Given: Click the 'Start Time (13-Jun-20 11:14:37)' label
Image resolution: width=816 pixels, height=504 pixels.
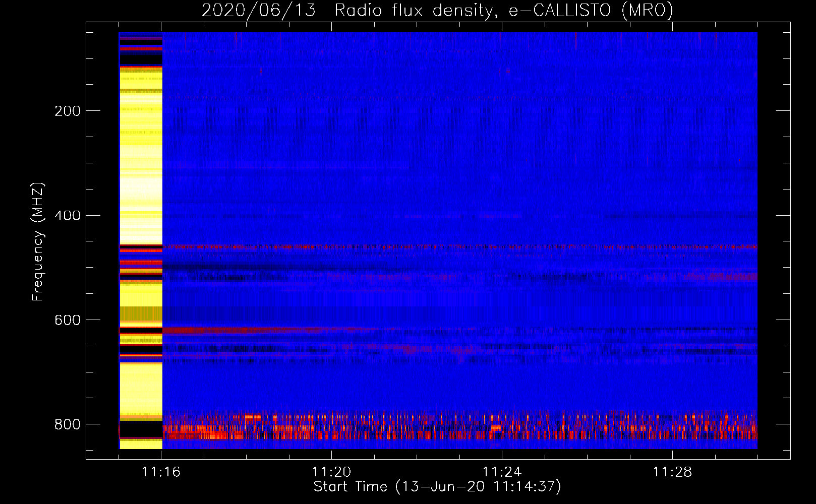Looking at the screenshot, I should click(x=437, y=487).
